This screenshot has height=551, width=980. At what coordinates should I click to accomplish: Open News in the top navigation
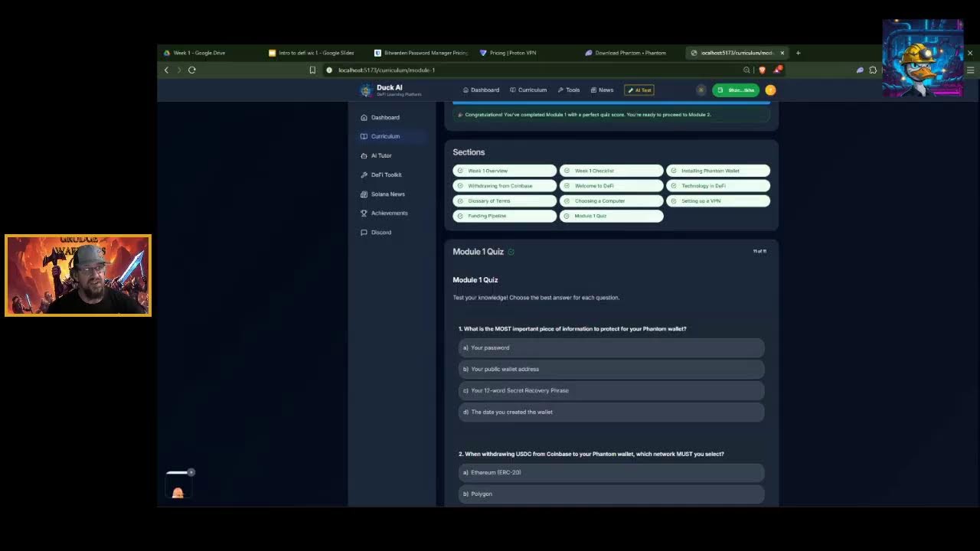[x=602, y=90]
